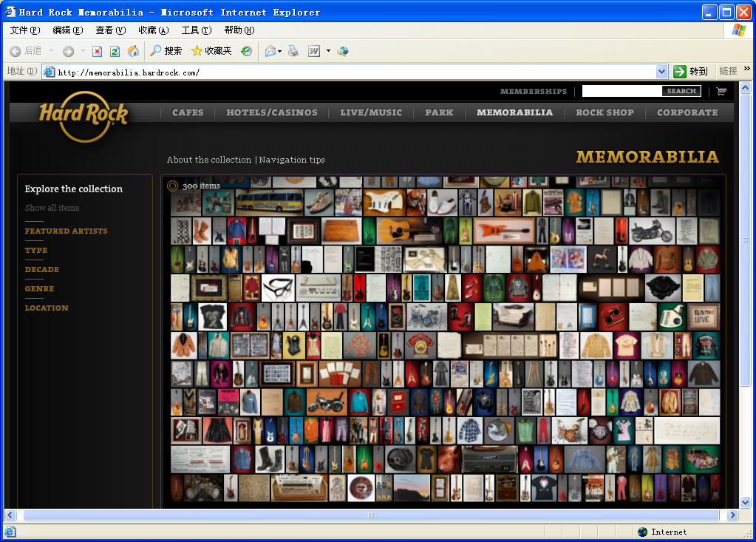Click the Show all items link
The height and width of the screenshot is (542, 756).
(x=52, y=208)
